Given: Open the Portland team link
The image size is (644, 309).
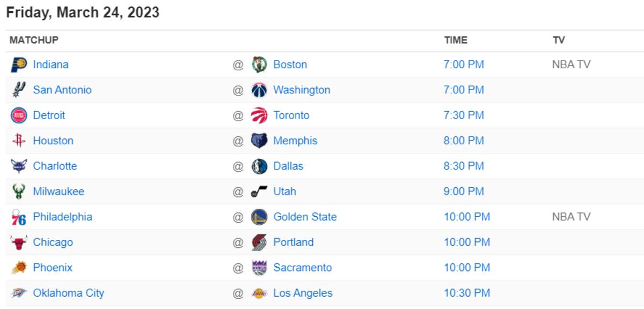Looking at the screenshot, I should [294, 242].
